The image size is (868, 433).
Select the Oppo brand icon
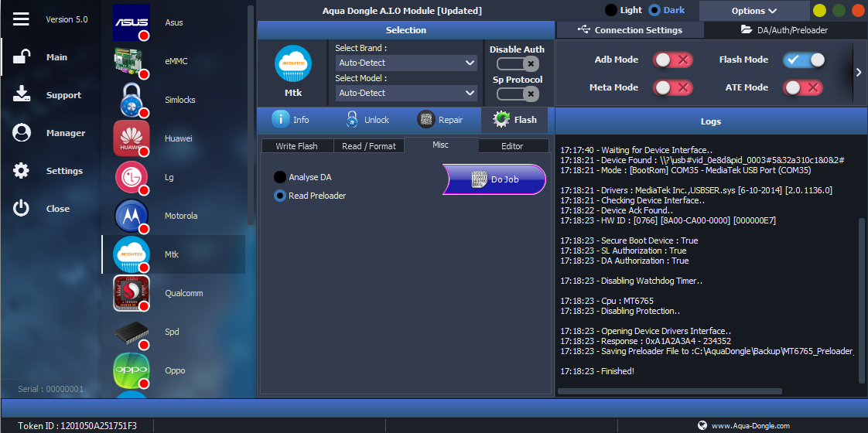tap(132, 370)
